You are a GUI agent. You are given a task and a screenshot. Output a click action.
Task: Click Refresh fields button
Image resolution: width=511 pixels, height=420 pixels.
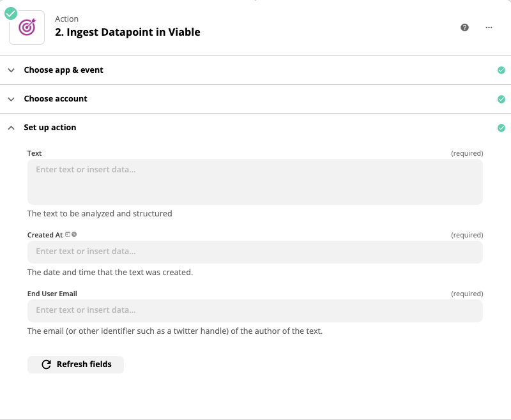click(75, 364)
